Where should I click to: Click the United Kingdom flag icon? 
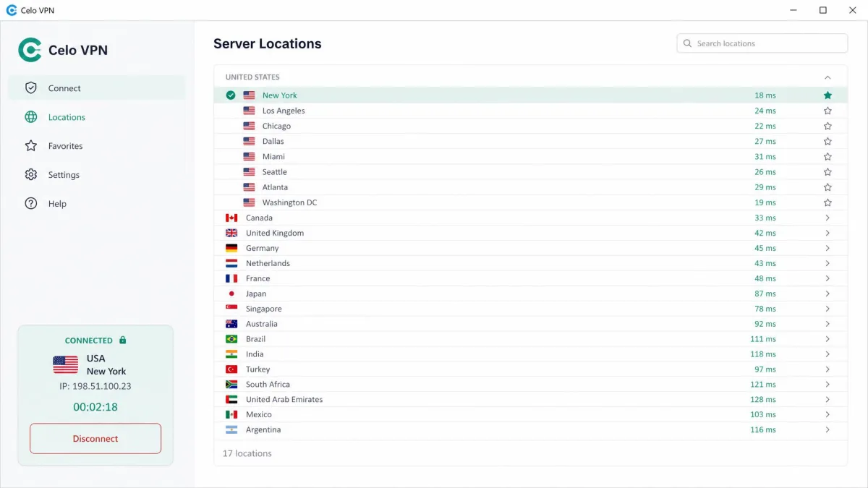click(231, 233)
